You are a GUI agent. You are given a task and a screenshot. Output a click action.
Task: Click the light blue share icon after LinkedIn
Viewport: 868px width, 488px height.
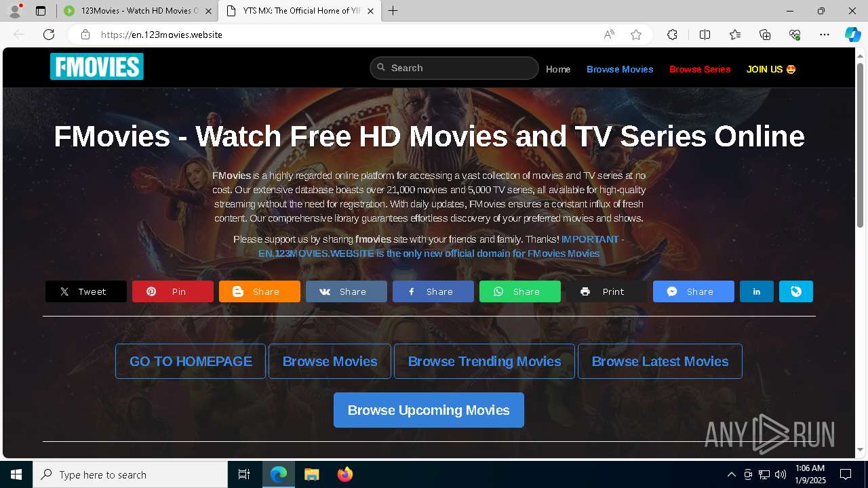[x=796, y=291]
